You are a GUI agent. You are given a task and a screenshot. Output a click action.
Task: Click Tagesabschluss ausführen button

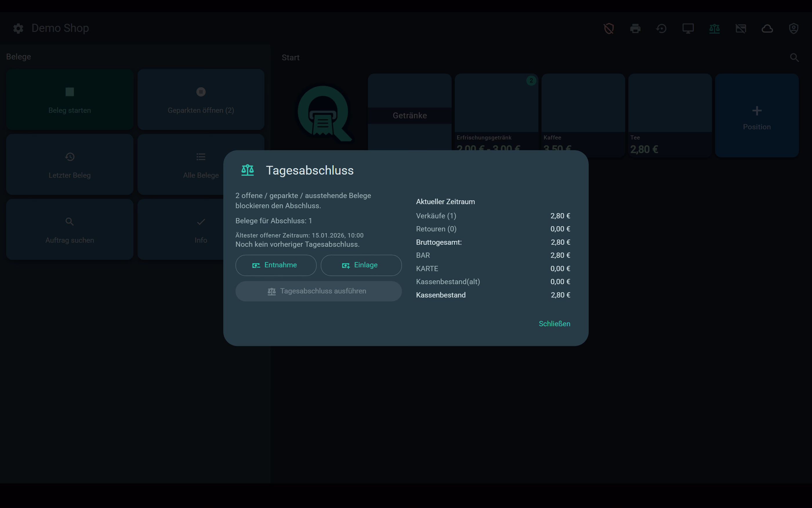[x=318, y=291]
